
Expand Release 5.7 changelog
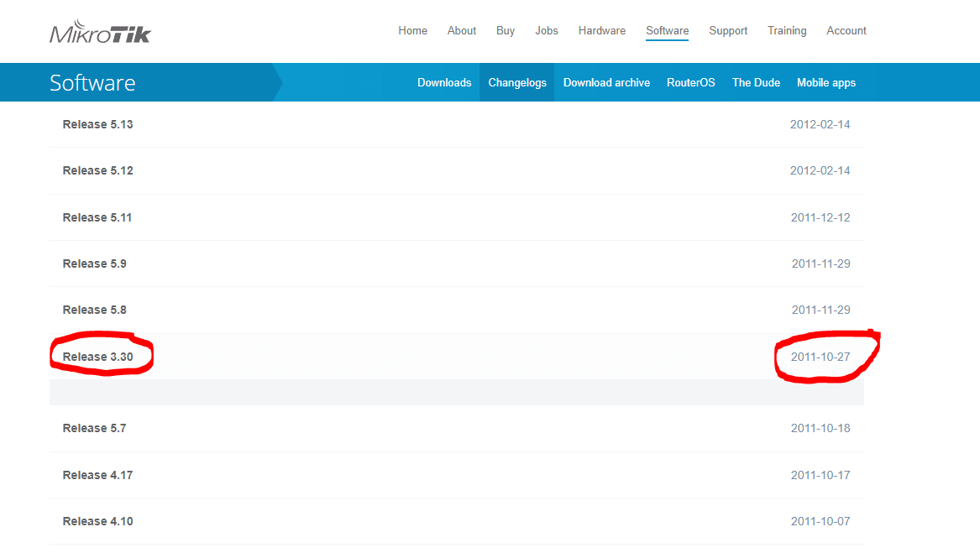tap(457, 428)
